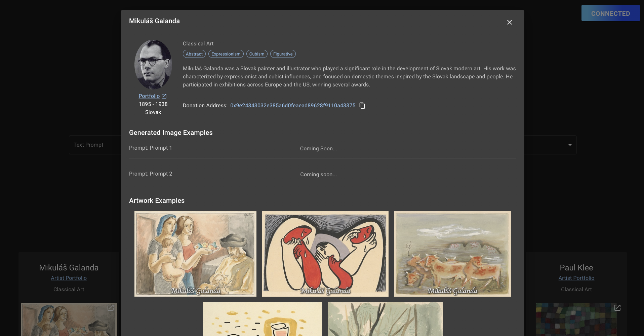The width and height of the screenshot is (644, 336).
Task: Click the Mikuláš Galanda background card title
Action: [69, 268]
